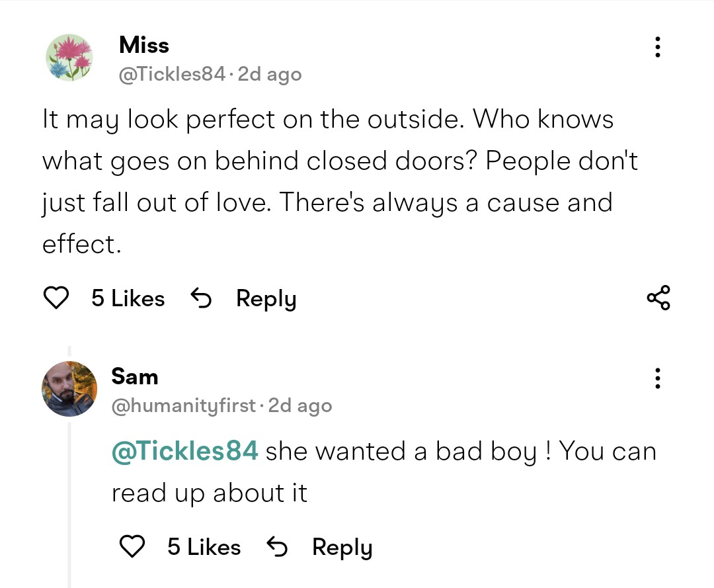Image resolution: width=714 pixels, height=588 pixels.
Task: Open the @humanityfirst handle under Sam
Action: coord(183,405)
